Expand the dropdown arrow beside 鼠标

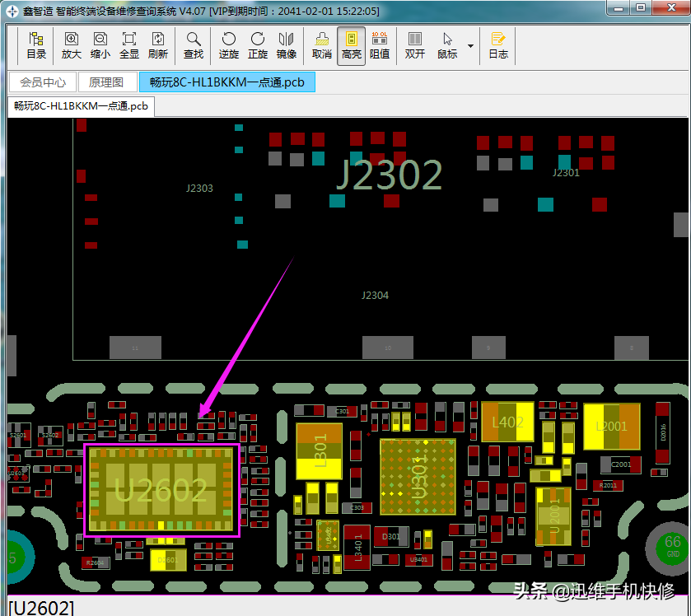tap(470, 46)
